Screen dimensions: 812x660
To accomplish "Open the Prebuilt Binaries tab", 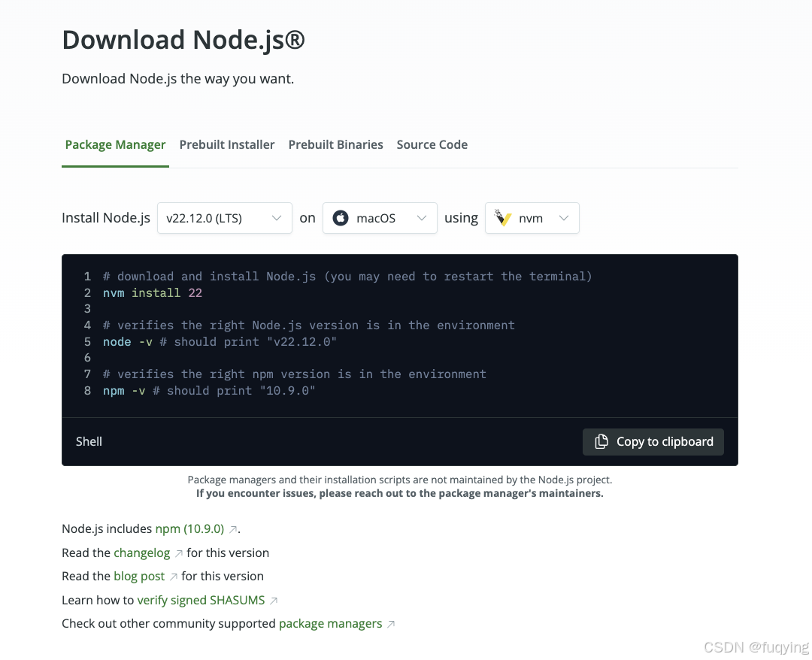I will pos(335,144).
